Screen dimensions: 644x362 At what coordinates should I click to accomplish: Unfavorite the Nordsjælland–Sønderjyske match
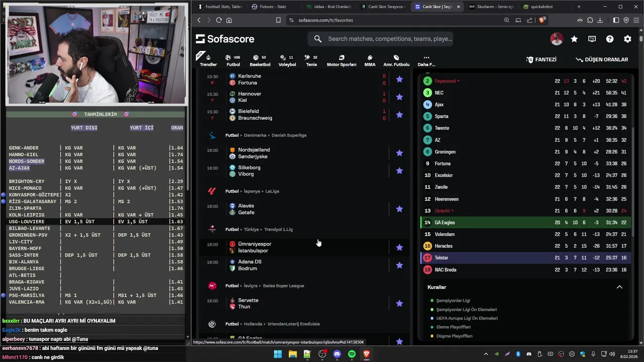399,153
